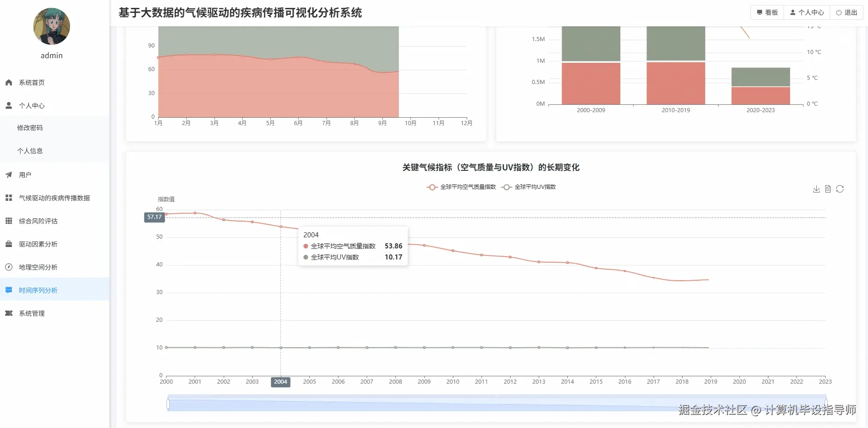Click the table icon beside 综合风险评估
Screen dimensions: 868x428
(x=9, y=221)
